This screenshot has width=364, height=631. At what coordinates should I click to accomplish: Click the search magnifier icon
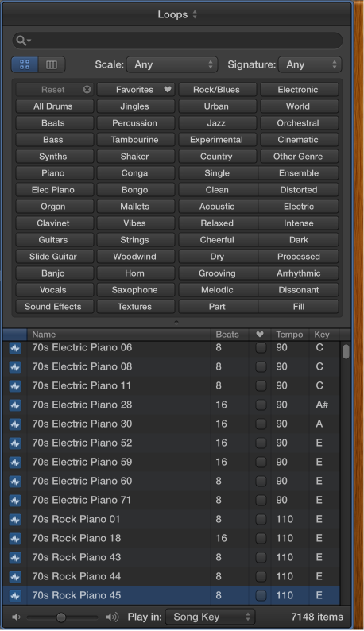(21, 41)
